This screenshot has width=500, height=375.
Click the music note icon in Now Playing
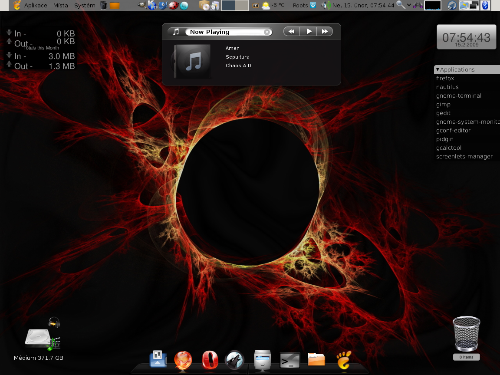(176, 32)
